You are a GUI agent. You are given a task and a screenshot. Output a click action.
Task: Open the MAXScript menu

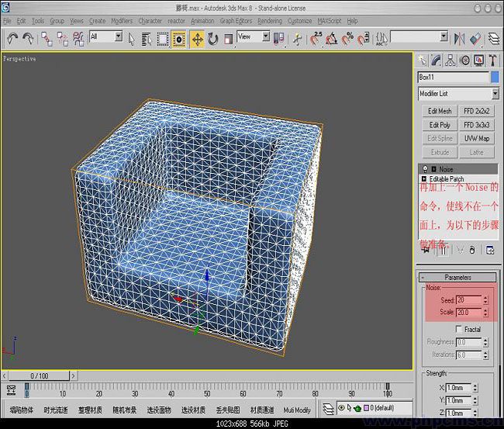tap(329, 21)
